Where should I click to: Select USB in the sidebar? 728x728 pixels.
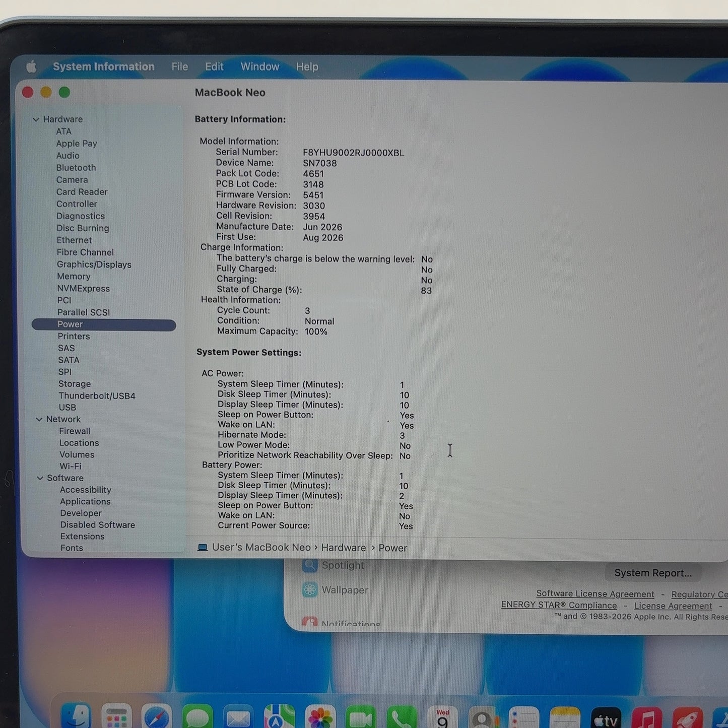68,408
